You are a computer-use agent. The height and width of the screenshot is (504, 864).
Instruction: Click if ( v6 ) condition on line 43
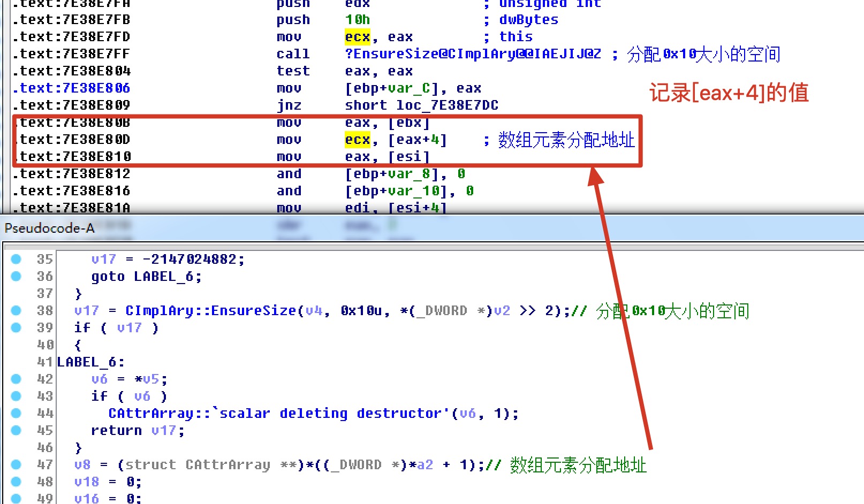[130, 396]
